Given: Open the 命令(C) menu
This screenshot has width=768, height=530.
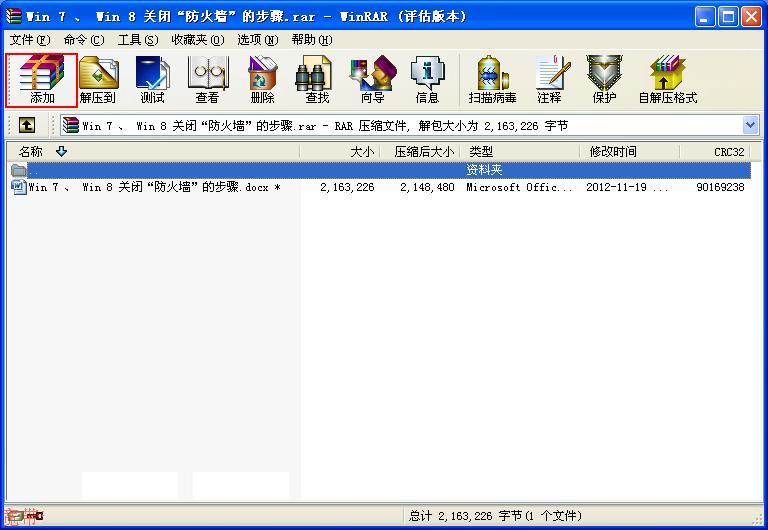Looking at the screenshot, I should (84, 40).
